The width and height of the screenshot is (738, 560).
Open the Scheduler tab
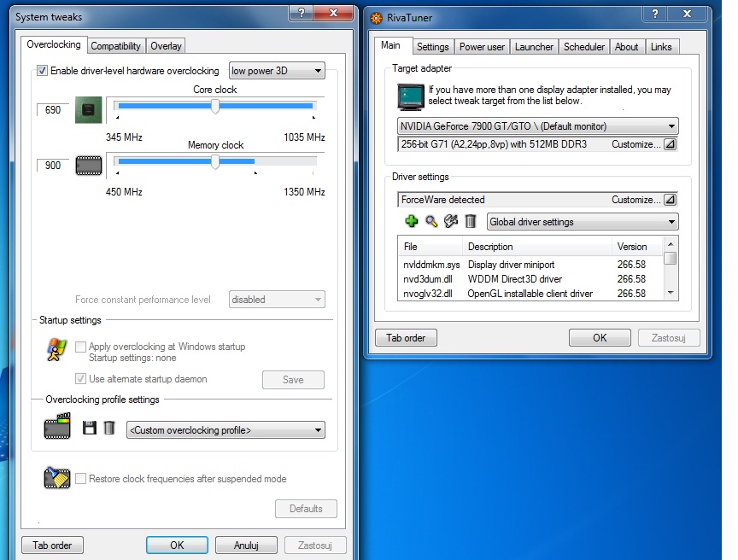(584, 47)
